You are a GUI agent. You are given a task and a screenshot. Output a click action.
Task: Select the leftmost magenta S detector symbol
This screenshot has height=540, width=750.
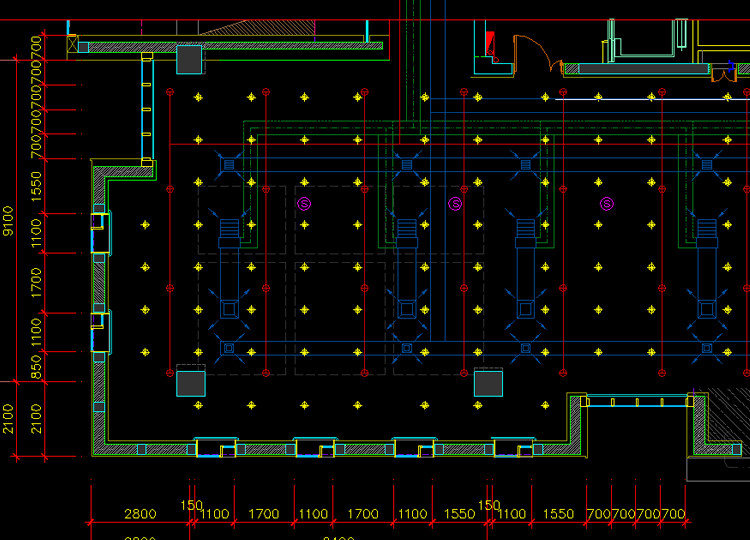click(x=304, y=204)
